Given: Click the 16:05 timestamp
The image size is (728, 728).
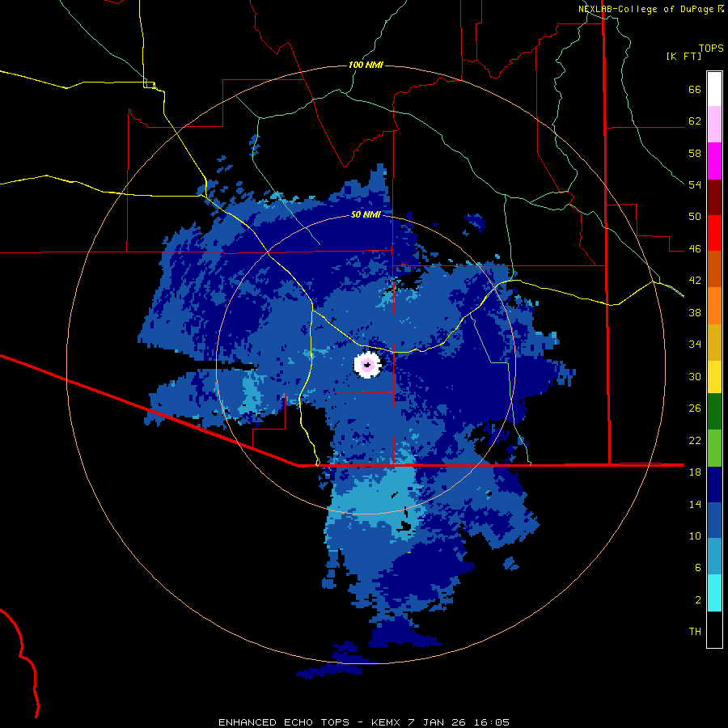Looking at the screenshot, I should click(x=492, y=722).
